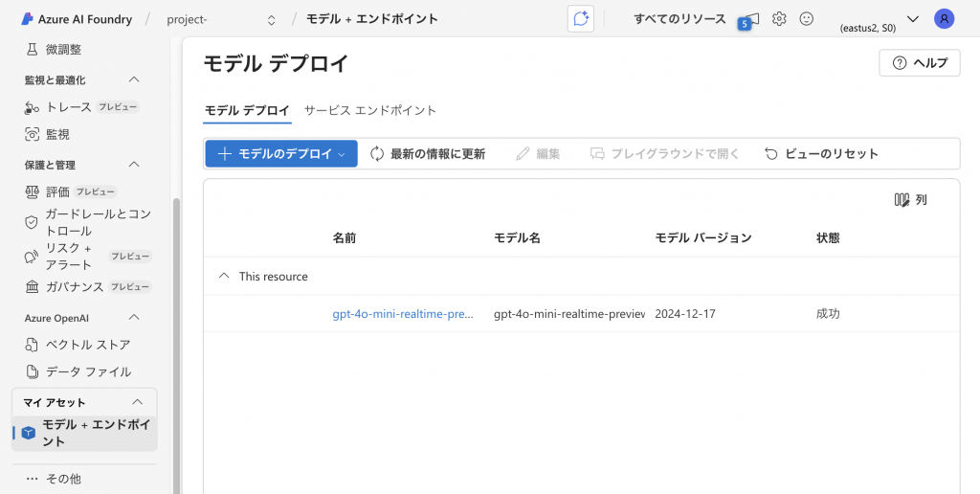This screenshot has width=980, height=494.
Task: Open the announcements megaphone with badge 5
Action: (749, 20)
